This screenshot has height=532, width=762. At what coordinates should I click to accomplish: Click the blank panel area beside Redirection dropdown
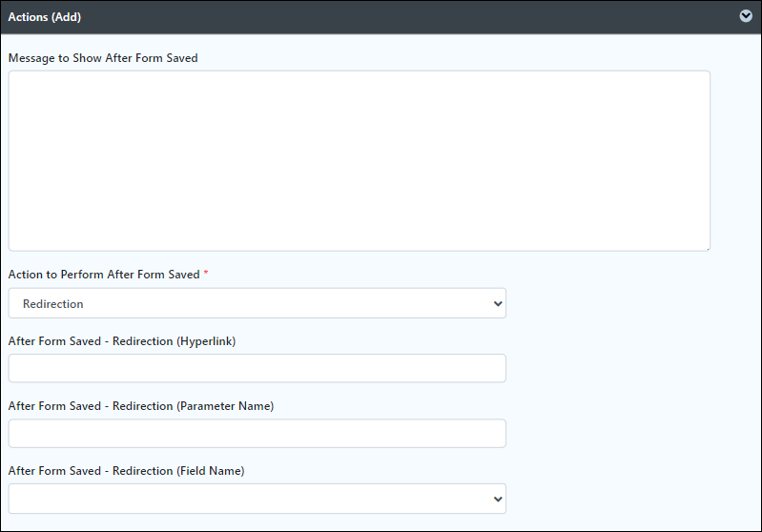pyautogui.click(x=631, y=303)
